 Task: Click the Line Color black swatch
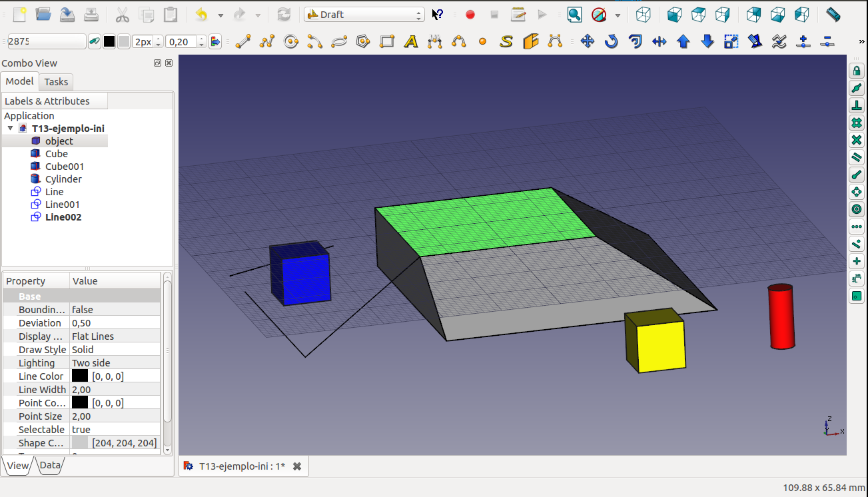click(x=80, y=376)
